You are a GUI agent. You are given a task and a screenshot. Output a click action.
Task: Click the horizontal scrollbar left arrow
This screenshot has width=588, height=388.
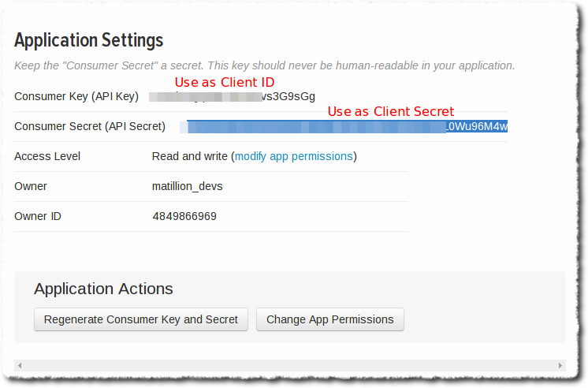pyautogui.click(x=20, y=365)
